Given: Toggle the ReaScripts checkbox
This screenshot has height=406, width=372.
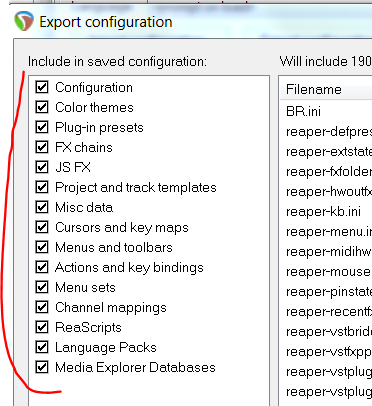Looking at the screenshot, I should (42, 327).
